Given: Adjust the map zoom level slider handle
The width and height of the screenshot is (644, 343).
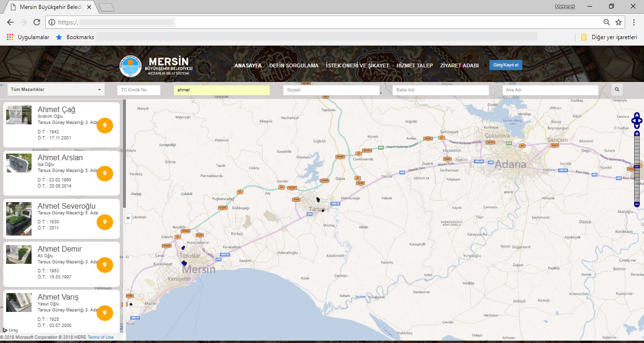Looking at the screenshot, I should click(637, 166).
